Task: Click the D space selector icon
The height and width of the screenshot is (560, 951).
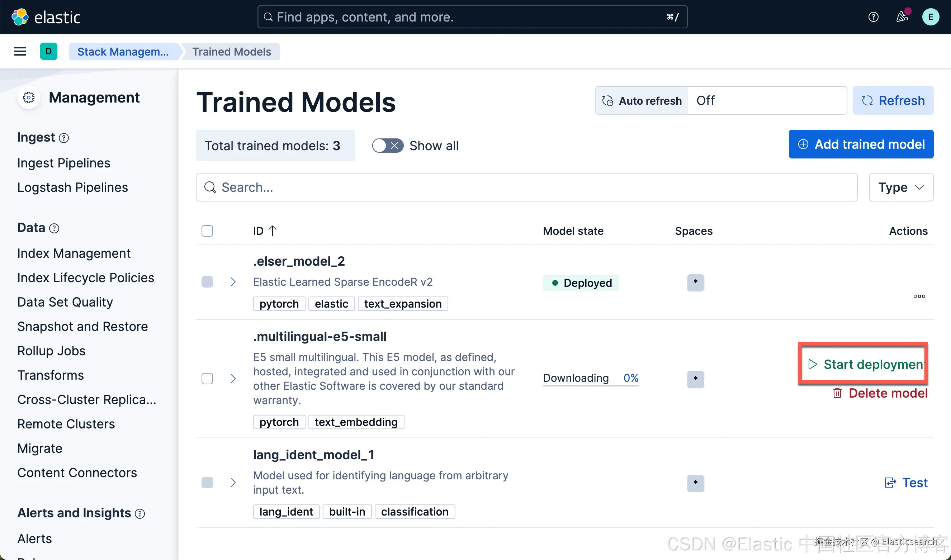Action: click(49, 51)
